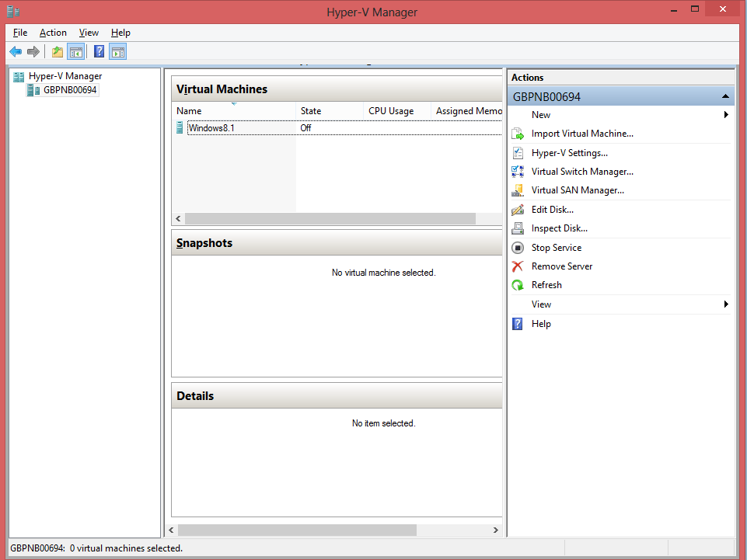Click the center pane bottom scrollbar thumb

pyautogui.click(x=297, y=530)
